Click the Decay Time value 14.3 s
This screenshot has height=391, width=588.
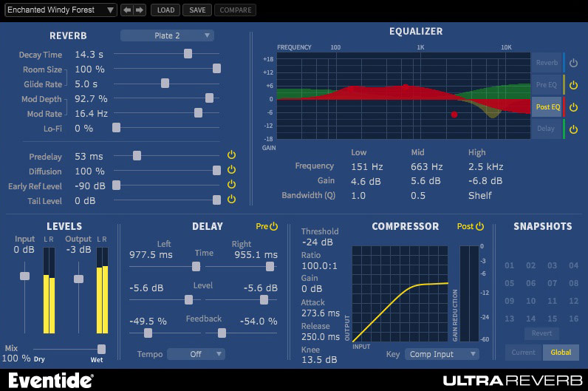(89, 55)
